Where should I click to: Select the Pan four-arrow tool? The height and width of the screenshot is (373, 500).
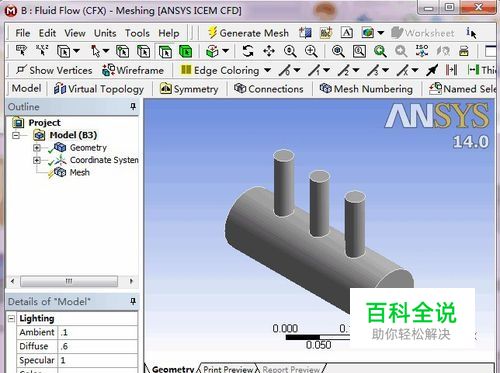[269, 51]
